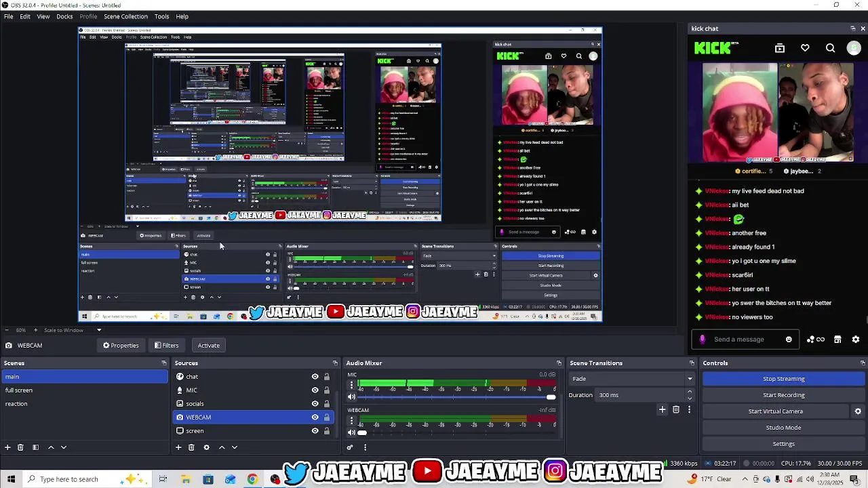Open the Edit menu

24,16
